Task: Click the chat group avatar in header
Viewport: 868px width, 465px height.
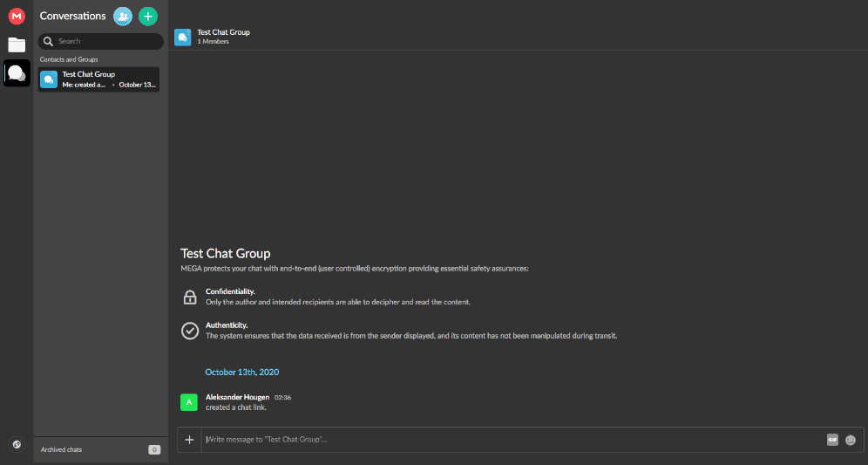Action: (182, 37)
